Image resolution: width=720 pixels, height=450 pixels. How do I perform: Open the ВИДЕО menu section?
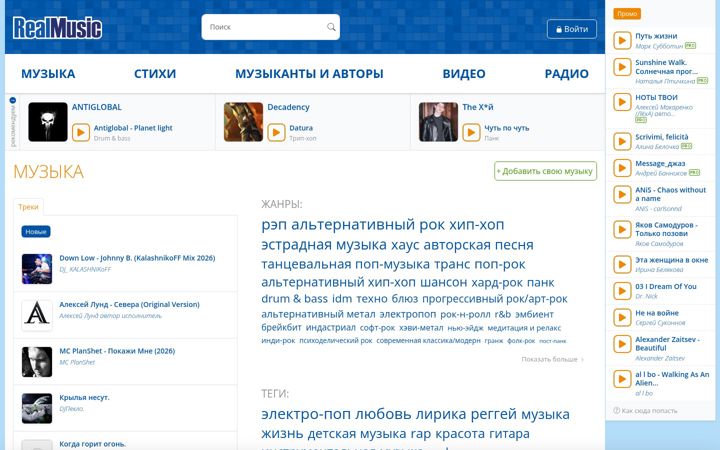(x=464, y=73)
